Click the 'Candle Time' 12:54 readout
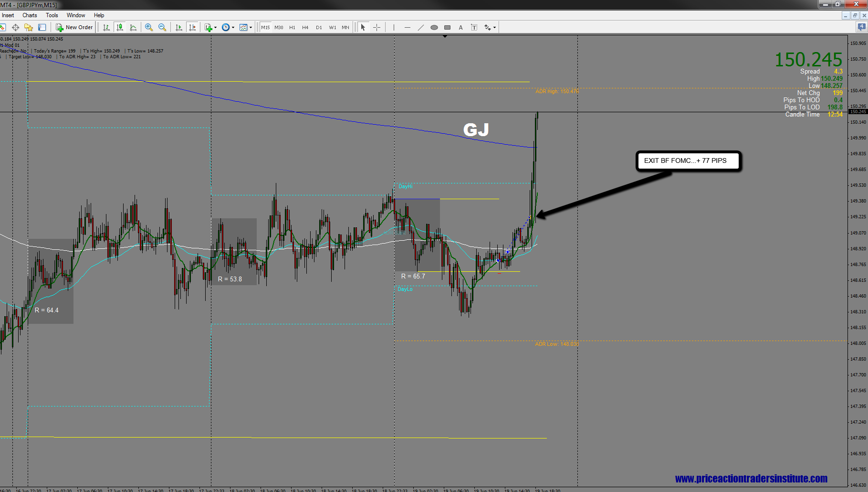The image size is (868, 492). tap(814, 115)
